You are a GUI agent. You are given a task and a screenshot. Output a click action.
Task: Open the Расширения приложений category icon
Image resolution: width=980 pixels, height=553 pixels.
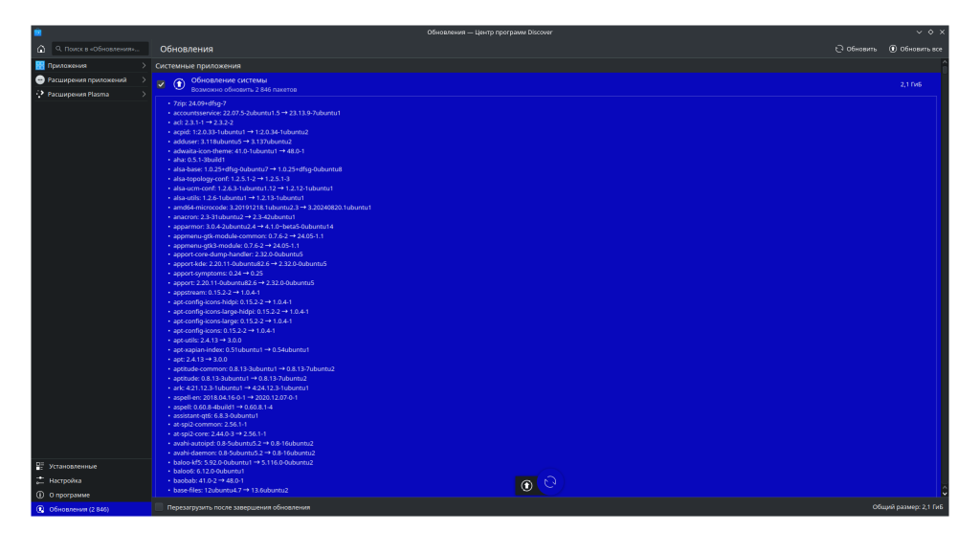pos(40,80)
